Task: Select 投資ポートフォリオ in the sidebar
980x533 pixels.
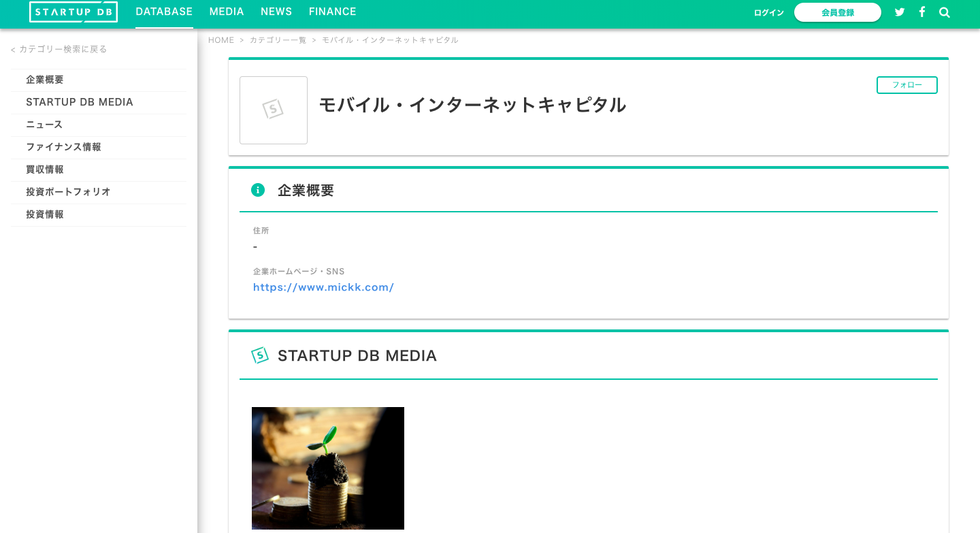Action: click(68, 192)
